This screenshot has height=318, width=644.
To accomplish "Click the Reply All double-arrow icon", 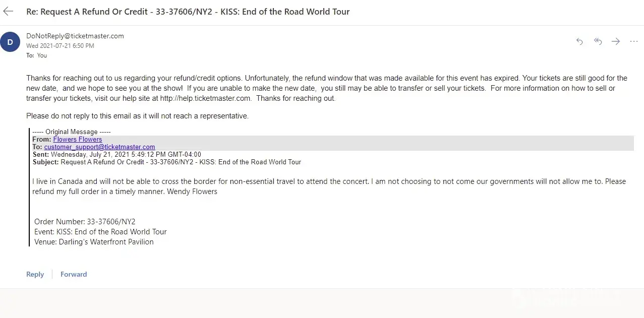I will (x=598, y=41).
